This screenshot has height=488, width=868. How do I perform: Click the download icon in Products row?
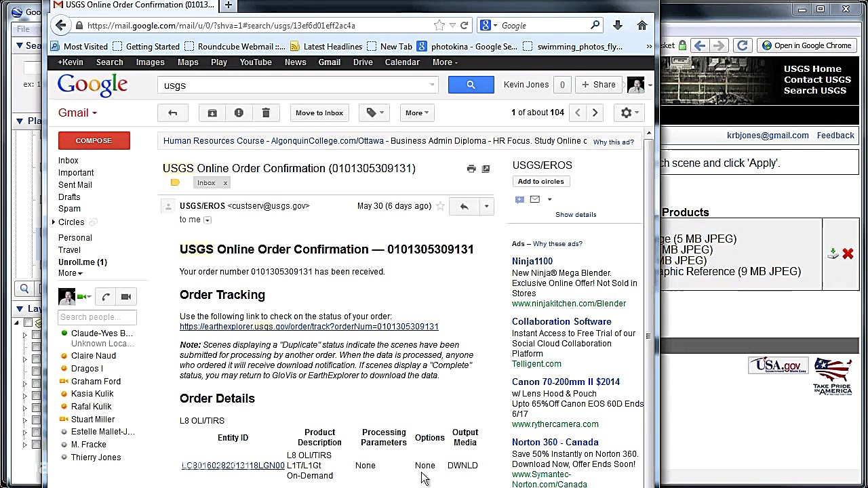[833, 253]
